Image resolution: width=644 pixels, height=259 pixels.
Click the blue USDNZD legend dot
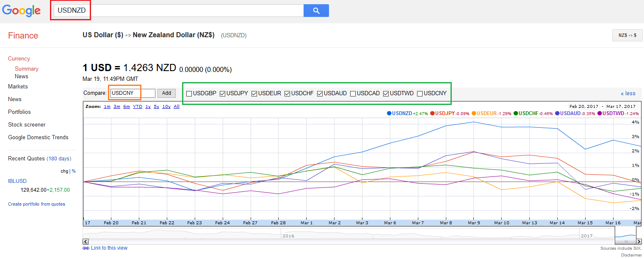(389, 113)
